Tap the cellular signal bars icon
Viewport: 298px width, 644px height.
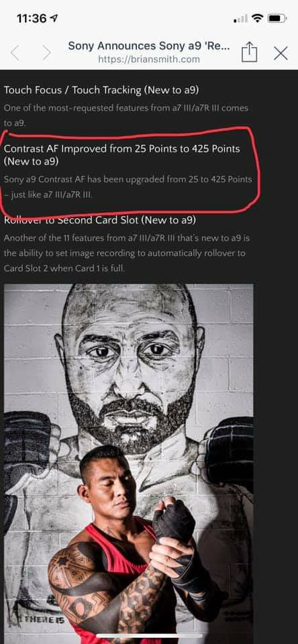pyautogui.click(x=240, y=19)
